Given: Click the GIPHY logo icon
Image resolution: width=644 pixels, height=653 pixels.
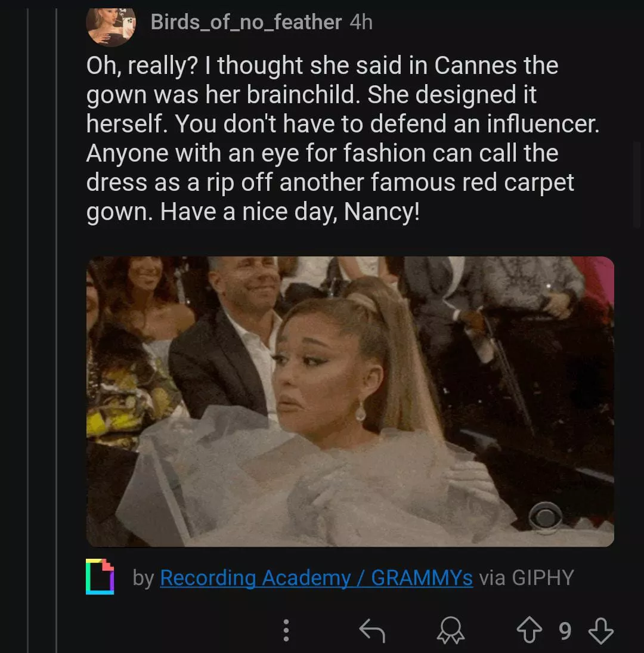Looking at the screenshot, I should pyautogui.click(x=100, y=577).
